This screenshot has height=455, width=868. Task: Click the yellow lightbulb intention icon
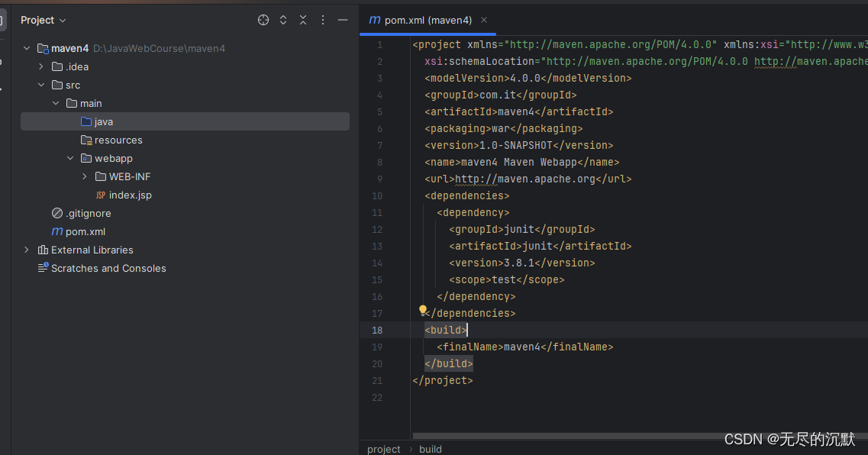(x=423, y=311)
